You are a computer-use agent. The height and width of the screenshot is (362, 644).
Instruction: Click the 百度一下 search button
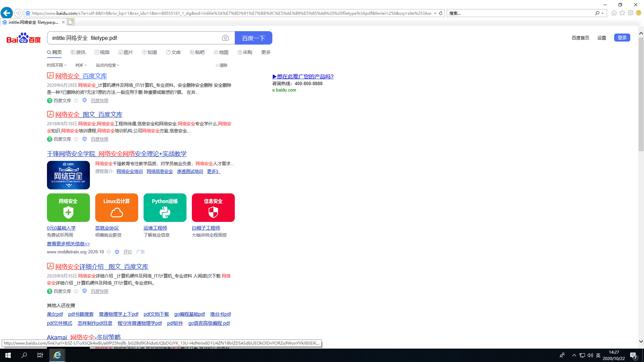(253, 38)
